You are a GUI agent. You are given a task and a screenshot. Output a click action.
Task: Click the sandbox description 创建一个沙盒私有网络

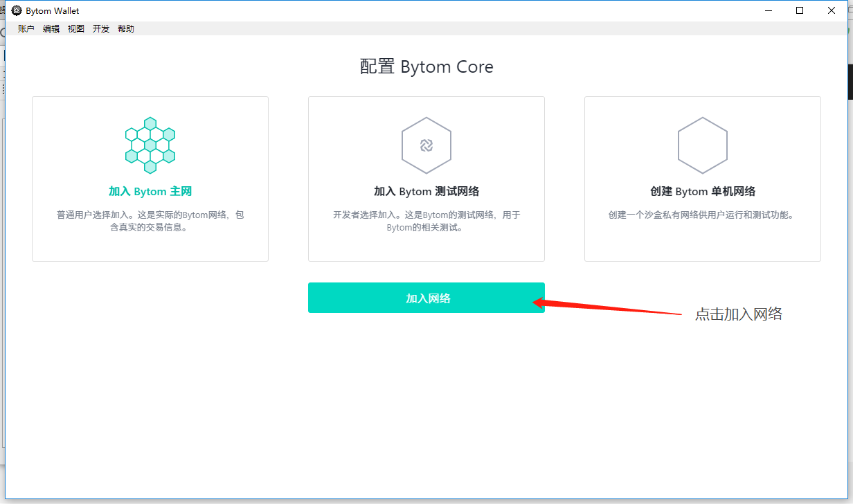tap(703, 215)
